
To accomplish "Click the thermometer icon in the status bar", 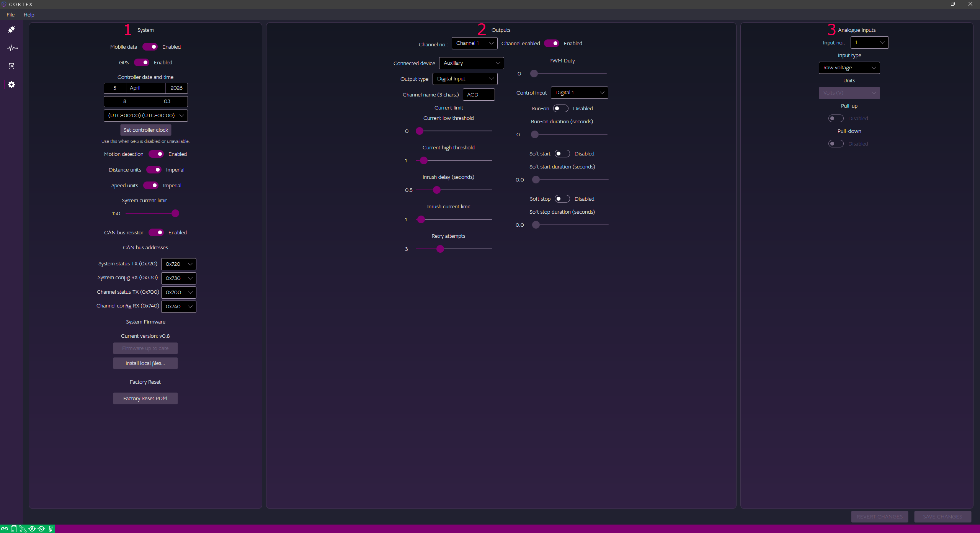I will (50, 529).
